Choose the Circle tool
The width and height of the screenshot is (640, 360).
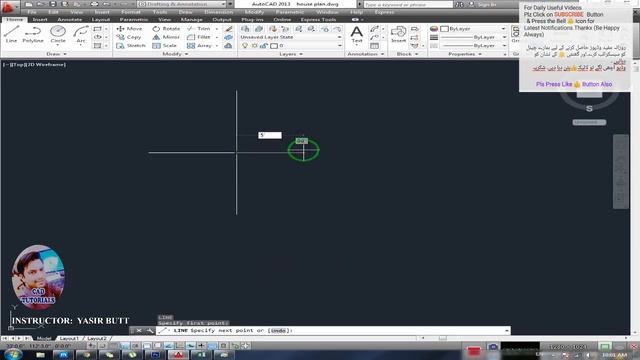tap(58, 34)
